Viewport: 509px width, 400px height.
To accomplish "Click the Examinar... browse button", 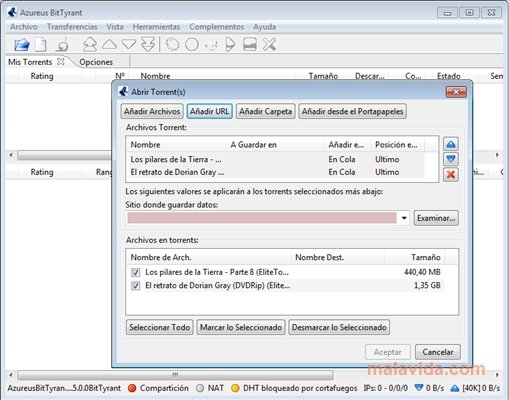I will point(436,218).
